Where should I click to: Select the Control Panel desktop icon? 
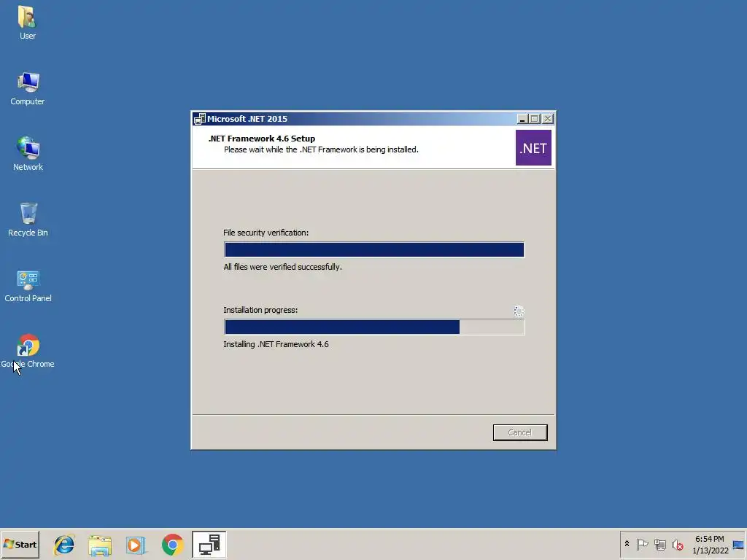coord(28,285)
